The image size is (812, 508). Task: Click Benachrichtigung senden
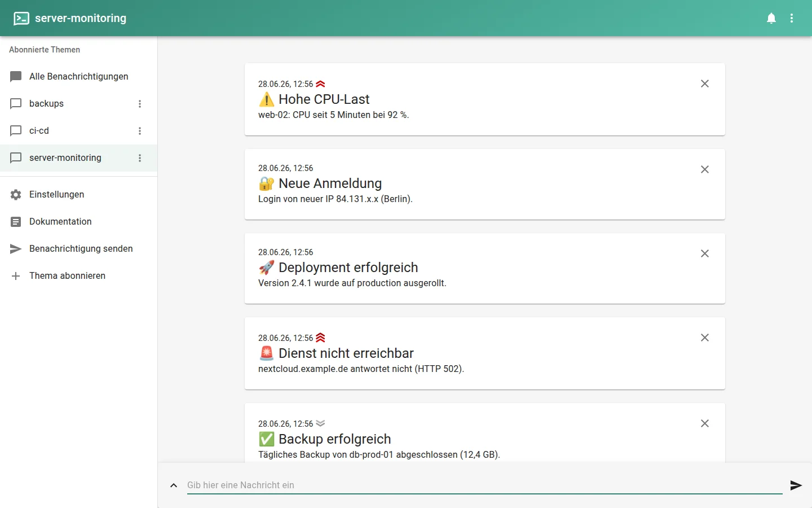pos(78,248)
